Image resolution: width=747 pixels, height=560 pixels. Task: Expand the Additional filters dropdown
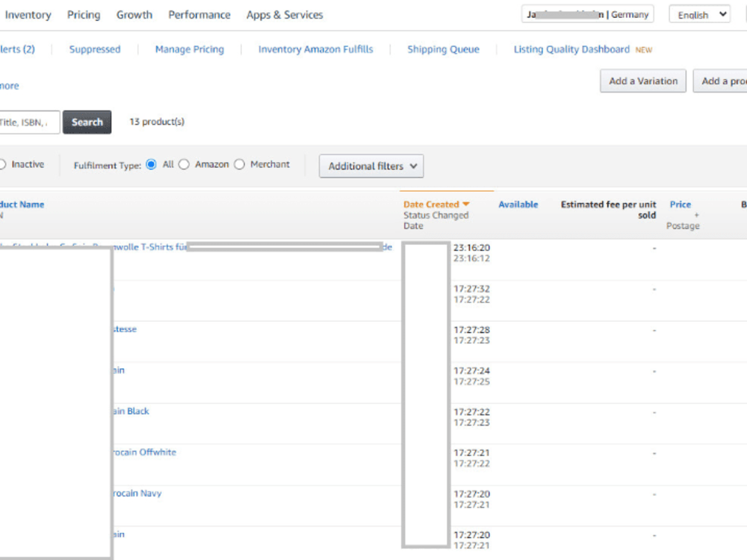point(371,167)
